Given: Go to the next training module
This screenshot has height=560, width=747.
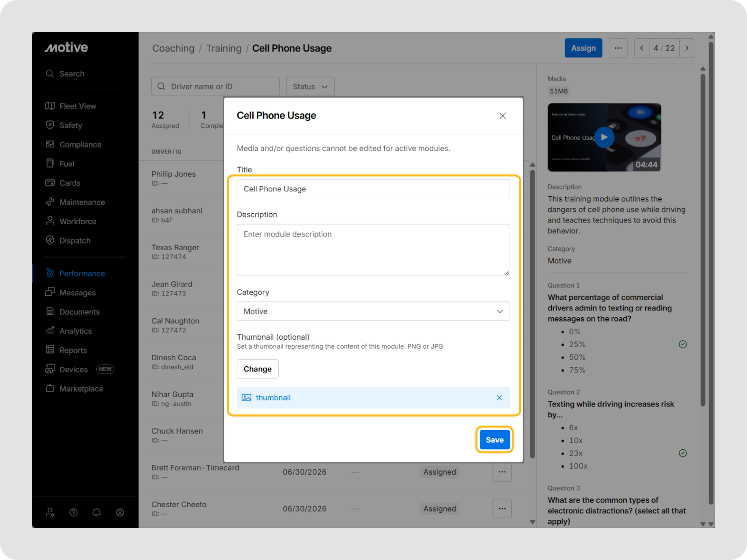Looking at the screenshot, I should 686,48.
